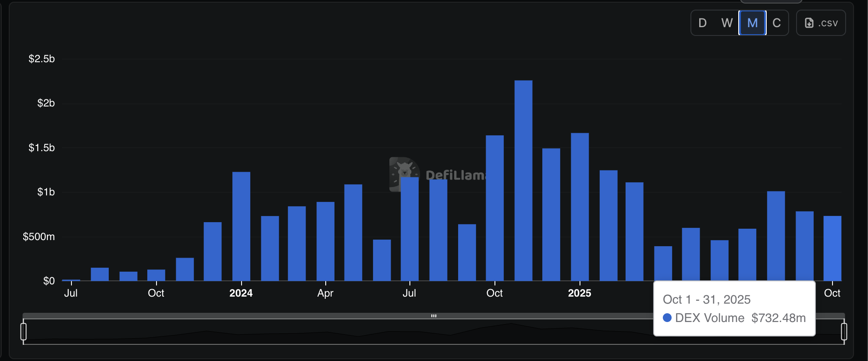868x361 pixels.
Task: Switch chart to Weekly (W) grouping
Action: (727, 23)
